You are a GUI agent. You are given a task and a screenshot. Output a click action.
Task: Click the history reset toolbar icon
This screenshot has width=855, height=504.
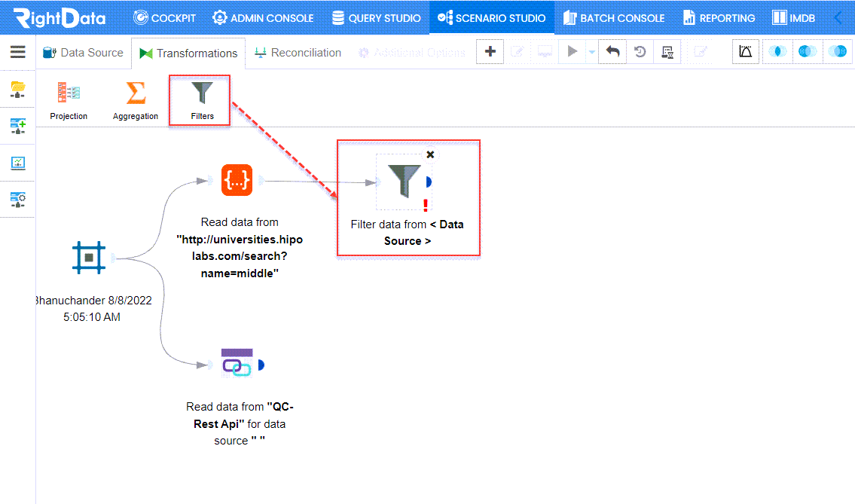tap(640, 51)
